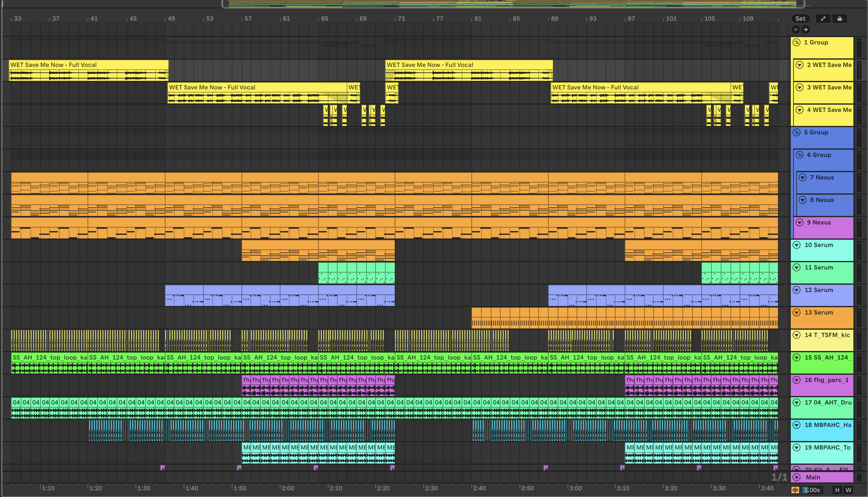Jump to the next locator arrow
Image resolution: width=868 pixels, height=497 pixels.
pos(806,30)
